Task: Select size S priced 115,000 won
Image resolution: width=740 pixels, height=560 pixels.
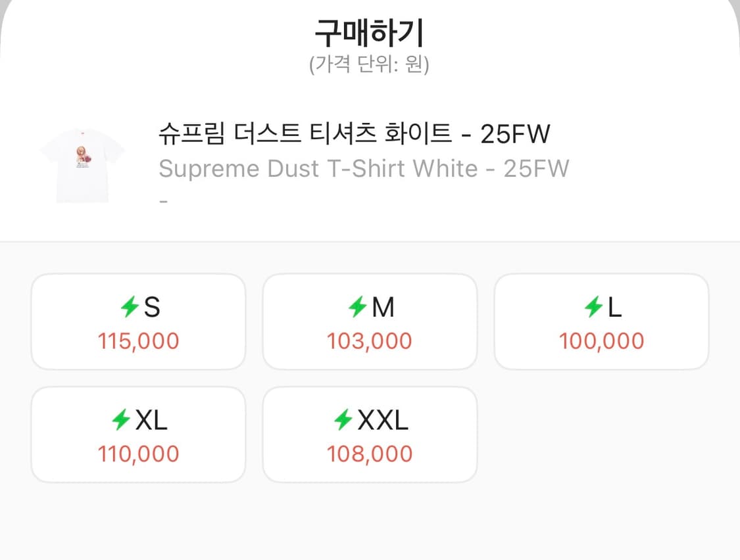Action: [x=138, y=321]
